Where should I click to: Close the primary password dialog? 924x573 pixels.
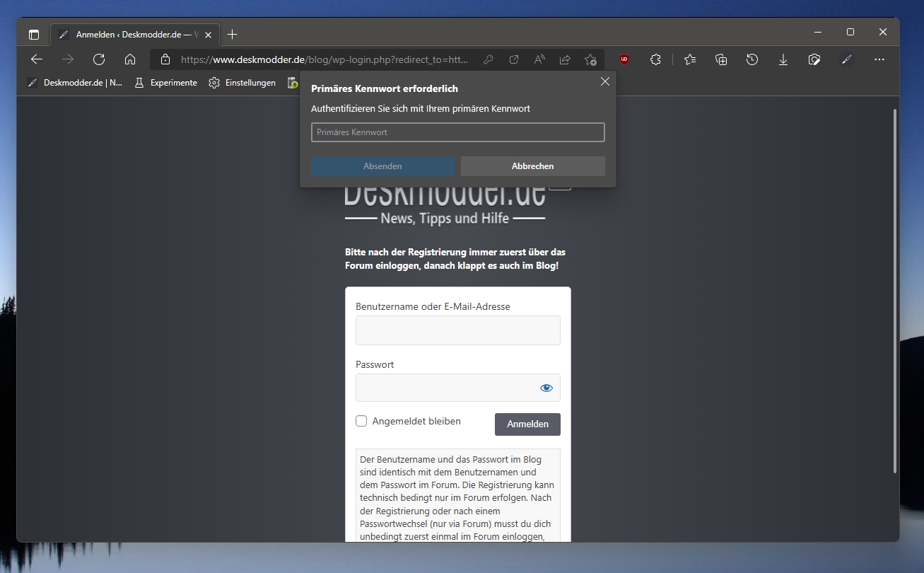[605, 81]
